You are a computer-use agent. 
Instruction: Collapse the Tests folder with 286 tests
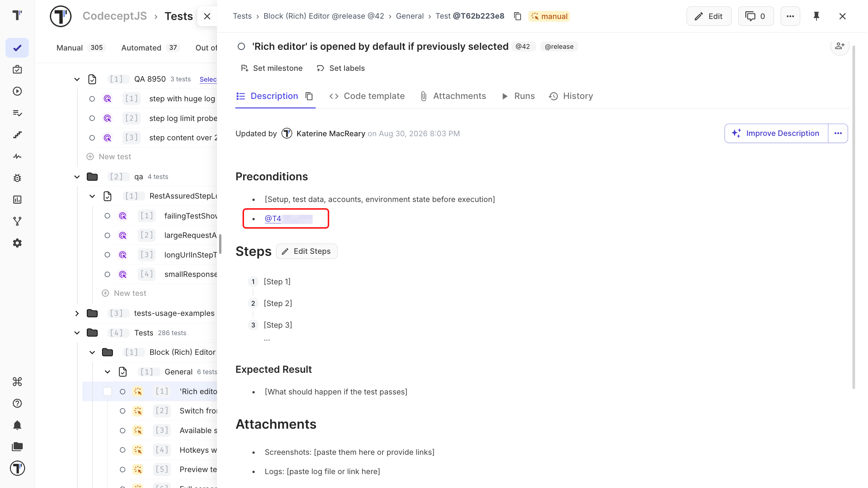[77, 333]
